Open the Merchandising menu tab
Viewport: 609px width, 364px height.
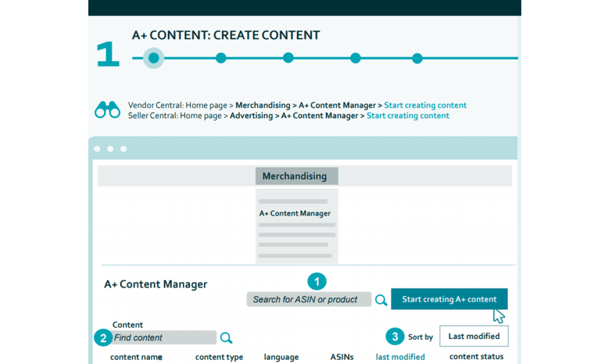(297, 176)
